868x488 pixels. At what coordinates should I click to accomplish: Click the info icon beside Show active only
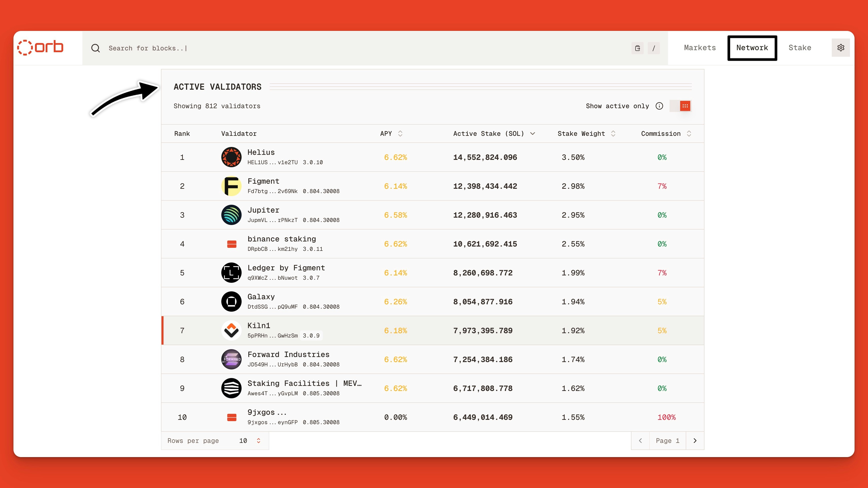[659, 106]
